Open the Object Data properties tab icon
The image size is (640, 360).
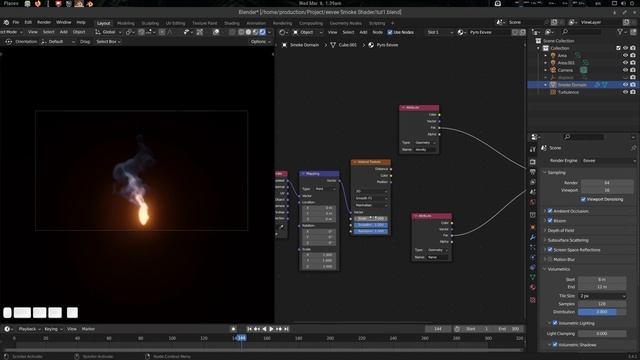(533, 277)
